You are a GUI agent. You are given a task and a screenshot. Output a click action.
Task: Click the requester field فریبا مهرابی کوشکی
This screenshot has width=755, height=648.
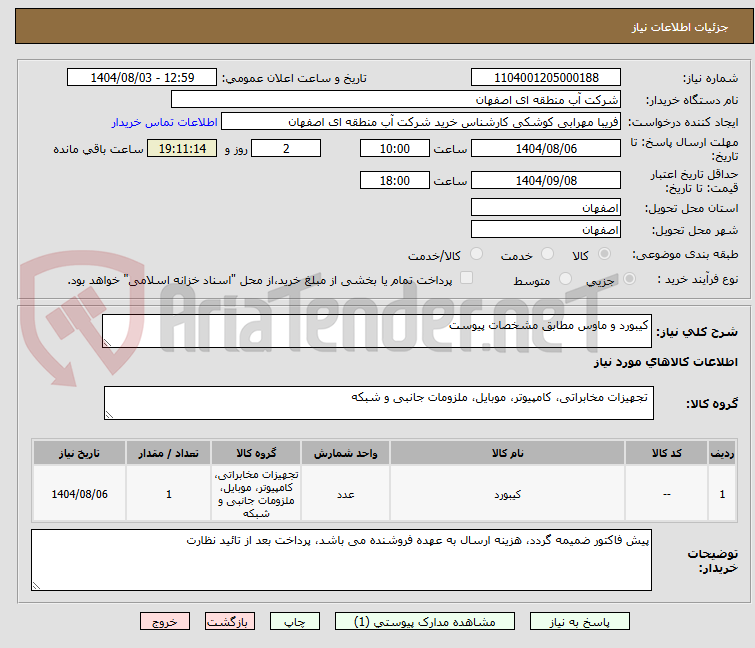pyautogui.click(x=421, y=122)
